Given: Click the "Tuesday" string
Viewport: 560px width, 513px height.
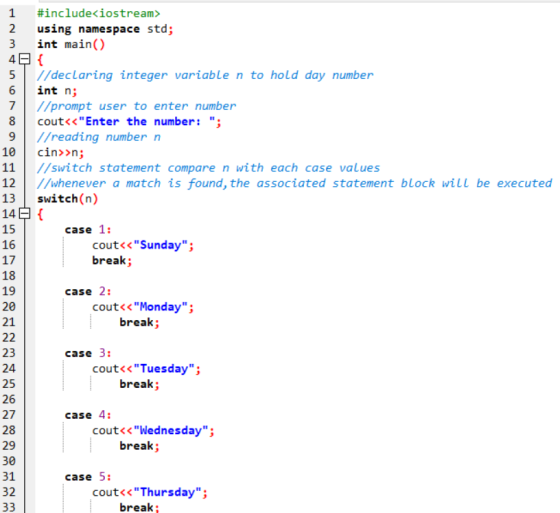Looking at the screenshot, I should 164,369.
